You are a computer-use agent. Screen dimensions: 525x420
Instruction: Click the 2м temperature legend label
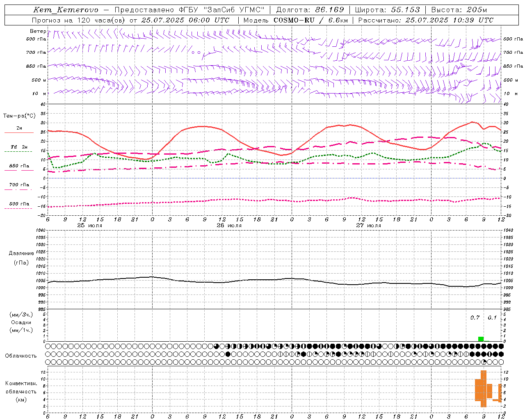[19, 128]
